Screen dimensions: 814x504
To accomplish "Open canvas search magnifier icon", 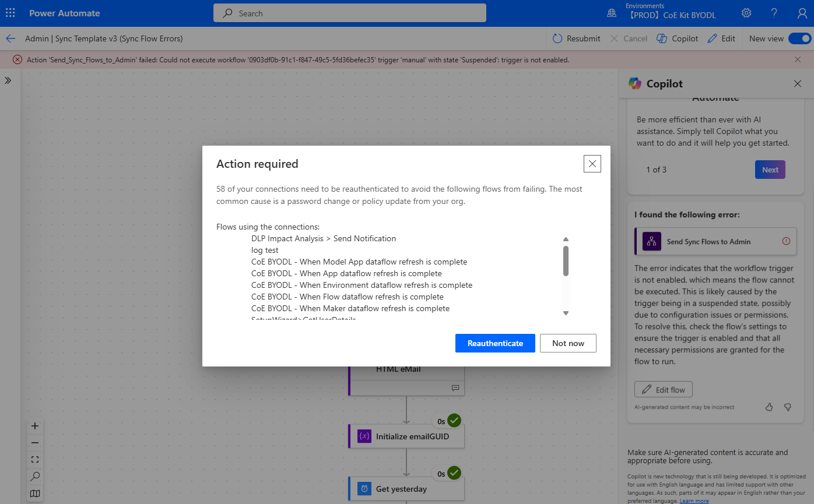I will (x=35, y=477).
